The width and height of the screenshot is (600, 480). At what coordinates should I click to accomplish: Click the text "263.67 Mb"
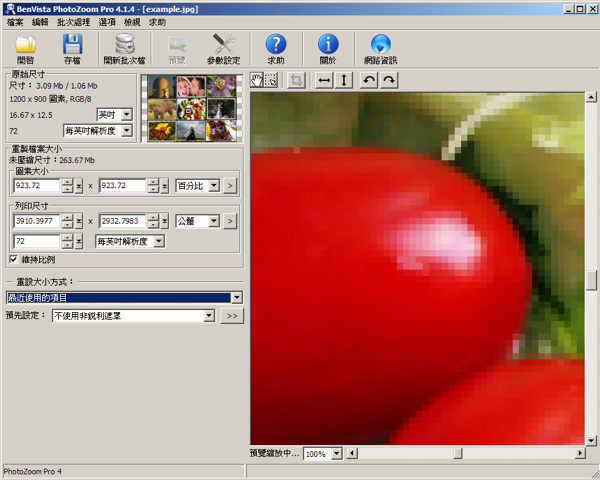click(77, 160)
